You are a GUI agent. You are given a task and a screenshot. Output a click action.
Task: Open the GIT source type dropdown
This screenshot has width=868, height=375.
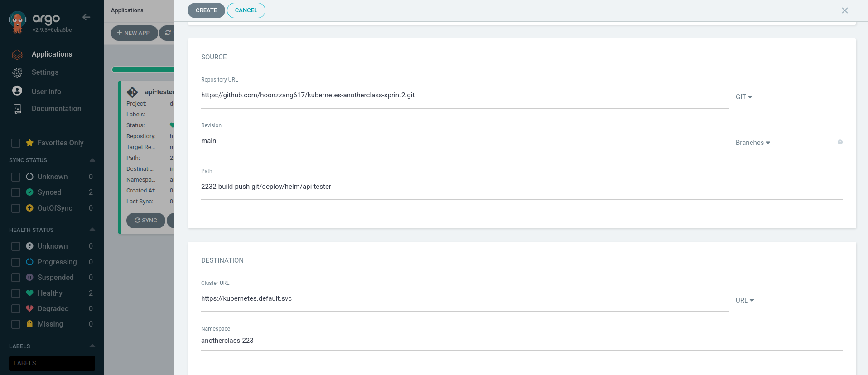[744, 97]
